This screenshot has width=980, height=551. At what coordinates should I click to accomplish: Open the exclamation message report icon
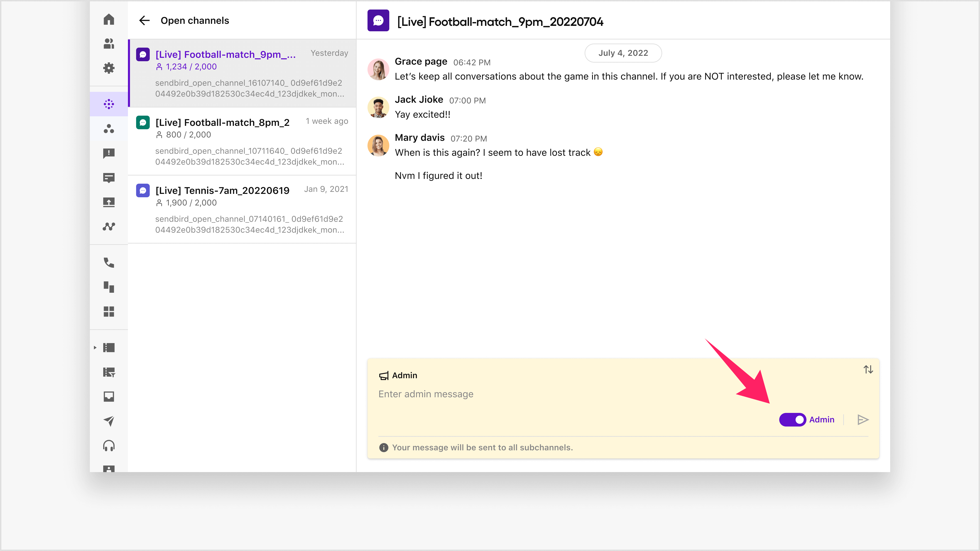click(x=109, y=153)
